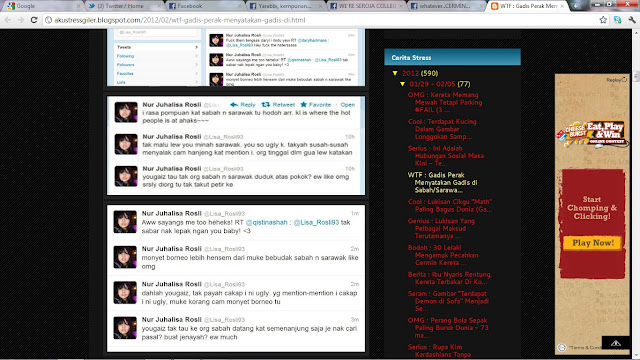Image resolution: width=640 pixels, height=360 pixels.
Task: Click Play Now! button in the ad
Action: pyautogui.click(x=593, y=243)
